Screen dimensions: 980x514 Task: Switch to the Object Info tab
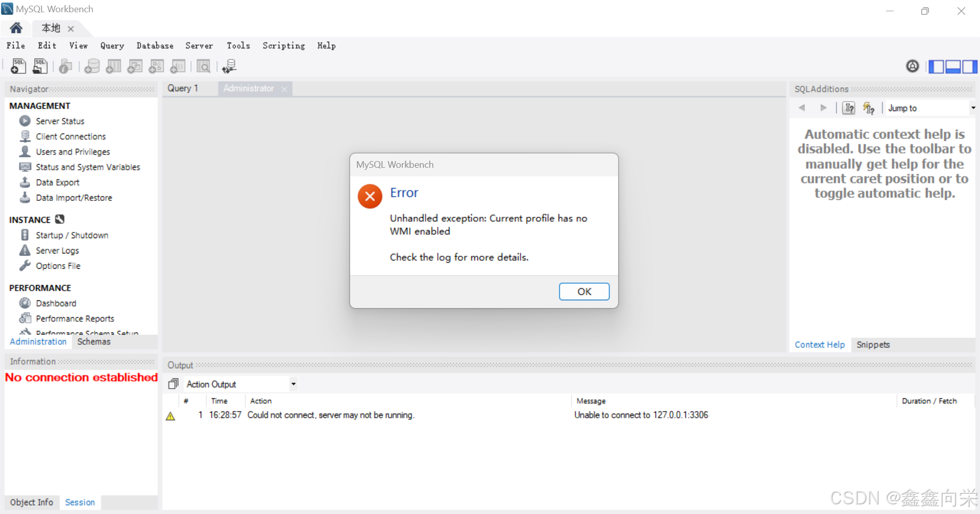[32, 502]
